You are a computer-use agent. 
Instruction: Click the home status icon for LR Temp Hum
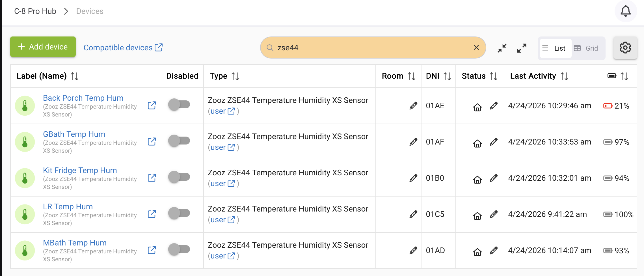point(477,216)
